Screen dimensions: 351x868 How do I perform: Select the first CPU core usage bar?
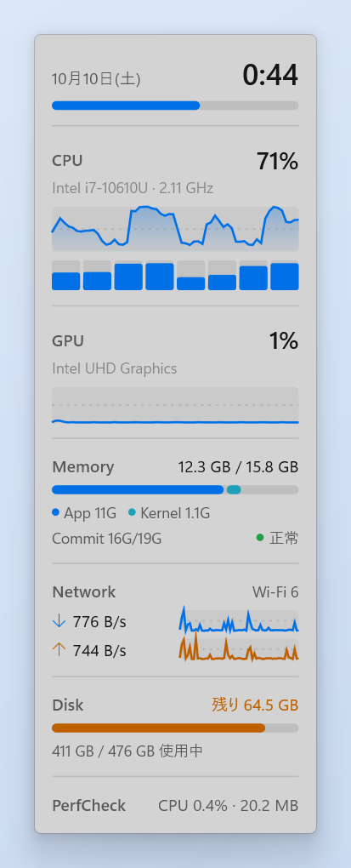65,275
